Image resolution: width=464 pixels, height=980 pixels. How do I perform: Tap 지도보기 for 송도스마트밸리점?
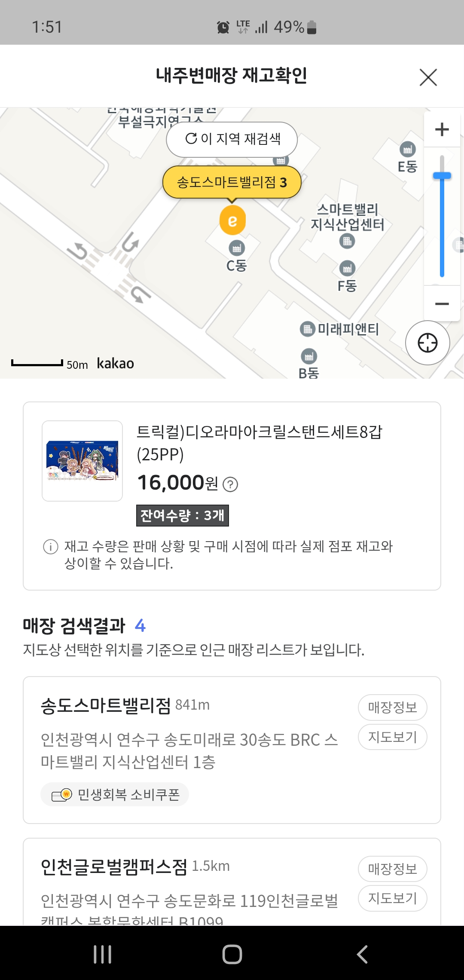pyautogui.click(x=392, y=737)
